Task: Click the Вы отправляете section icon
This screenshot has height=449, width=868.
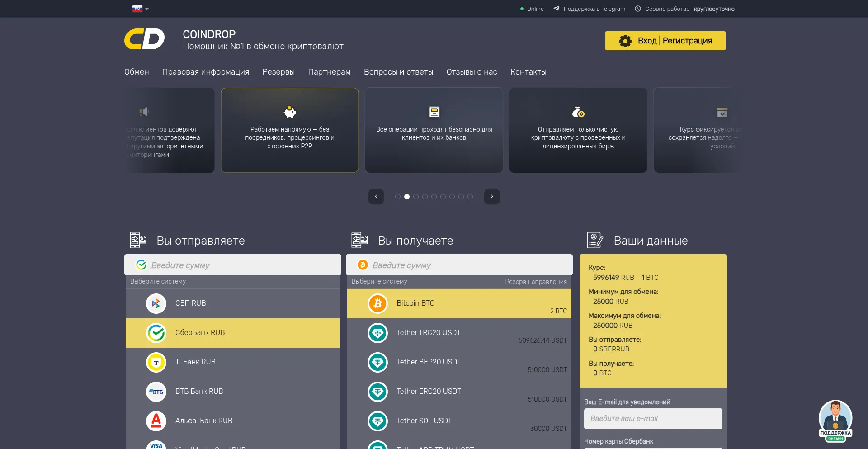Action: (x=138, y=240)
